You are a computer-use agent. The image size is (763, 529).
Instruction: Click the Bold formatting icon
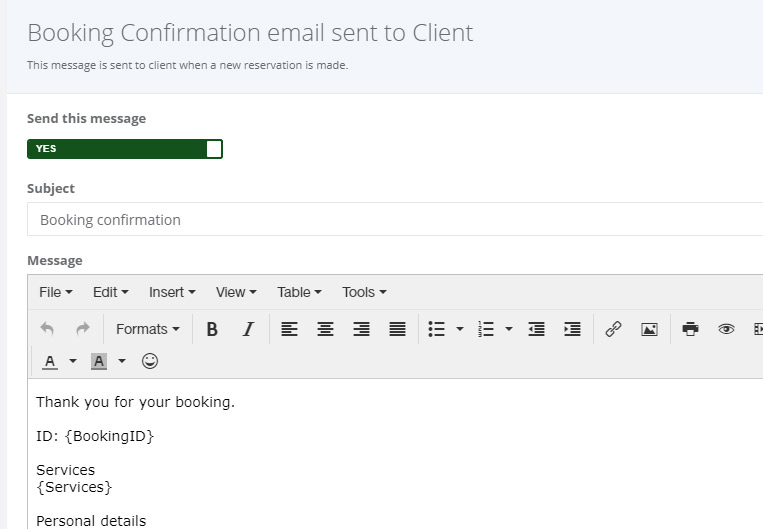click(x=212, y=329)
